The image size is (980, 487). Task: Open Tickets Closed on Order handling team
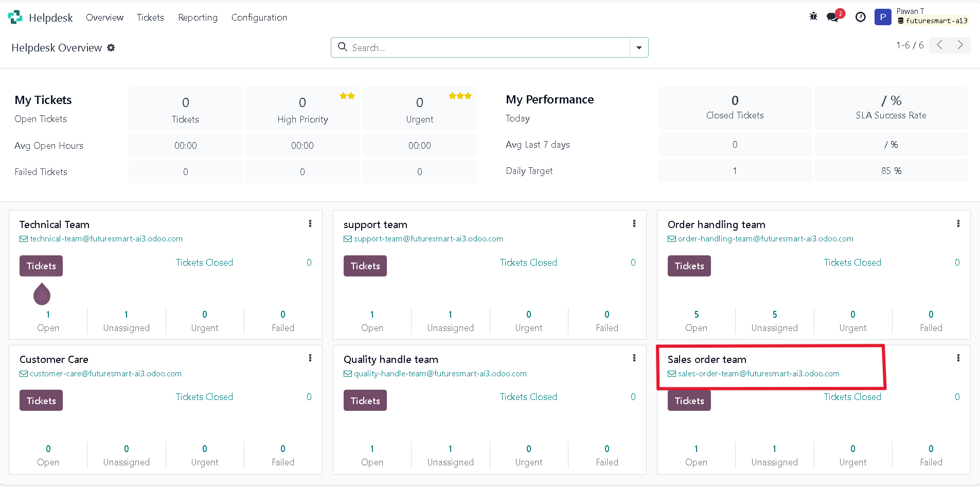coord(852,263)
